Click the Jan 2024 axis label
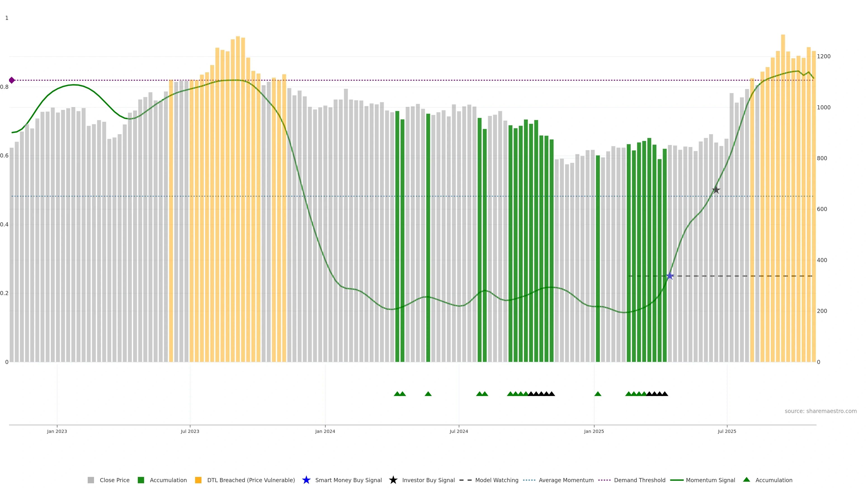 [x=325, y=431]
